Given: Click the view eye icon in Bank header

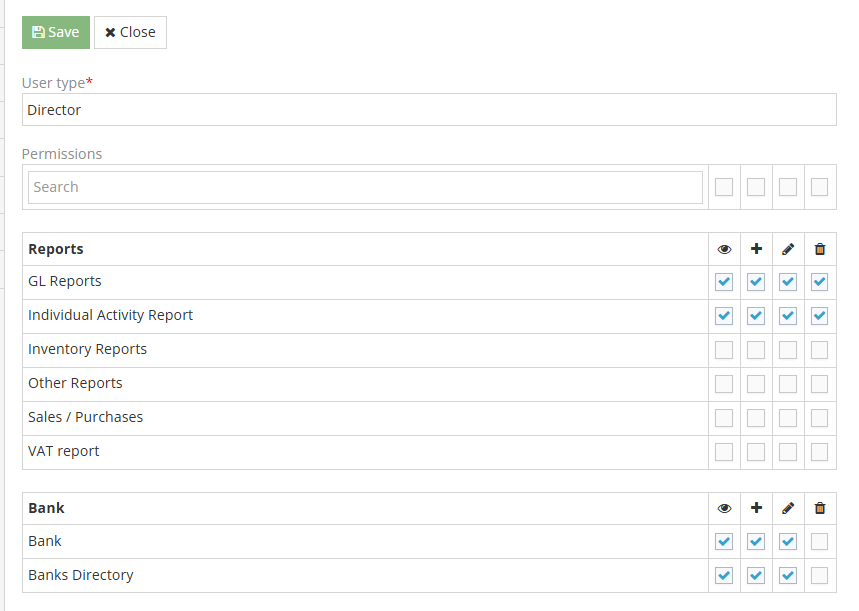Looking at the screenshot, I should pos(724,508).
